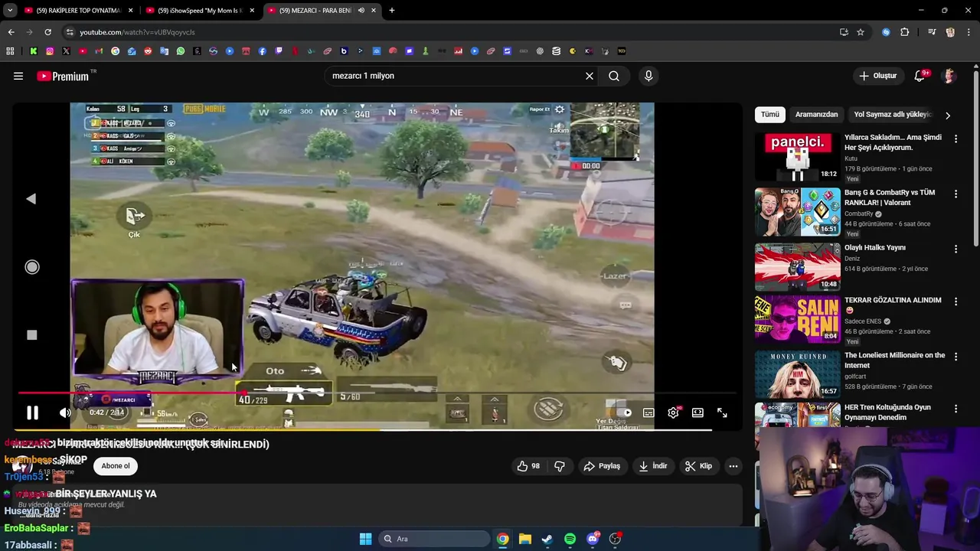This screenshot has width=980, height=551.
Task: Click the Paylaş share button
Action: [602, 466]
